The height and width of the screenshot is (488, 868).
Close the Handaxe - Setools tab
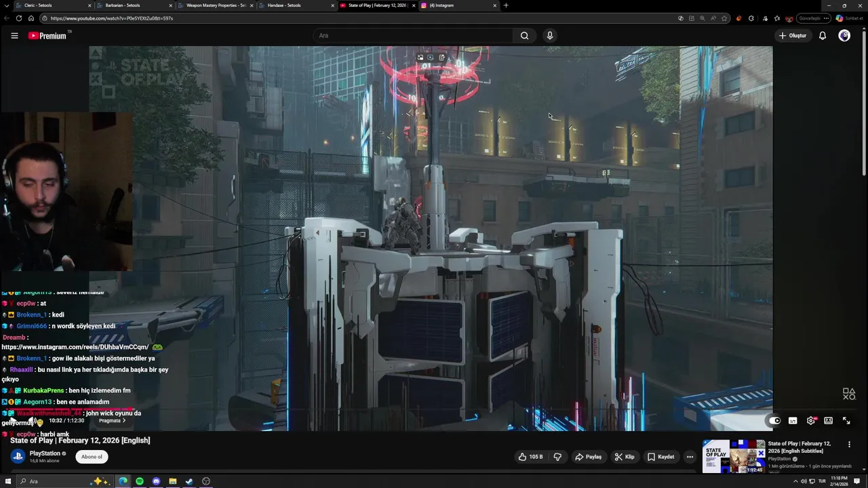[x=333, y=5]
